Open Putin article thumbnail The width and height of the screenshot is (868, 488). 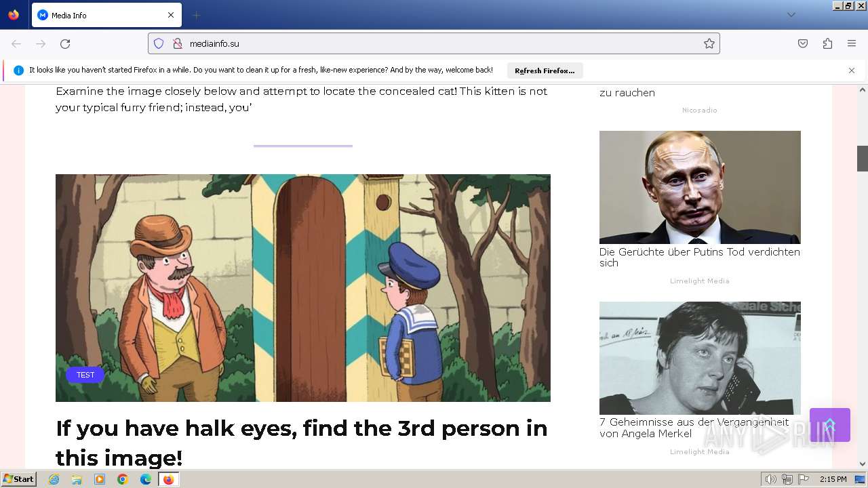point(700,187)
